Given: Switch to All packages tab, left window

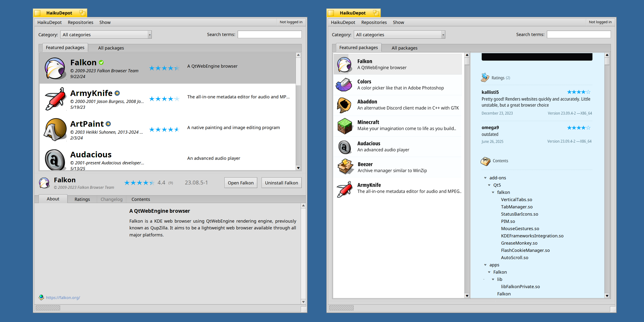Looking at the screenshot, I should pos(111,48).
